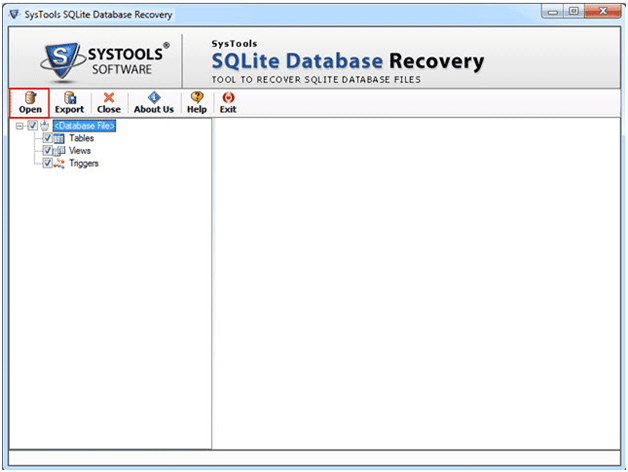Click the title bar application icon
Image resolution: width=628 pixels, height=472 pixels.
15,14
